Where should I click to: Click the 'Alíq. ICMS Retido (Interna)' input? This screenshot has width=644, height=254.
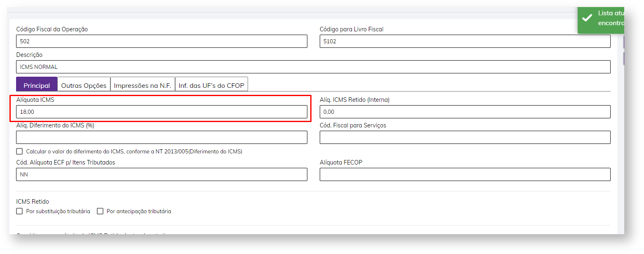click(x=465, y=112)
